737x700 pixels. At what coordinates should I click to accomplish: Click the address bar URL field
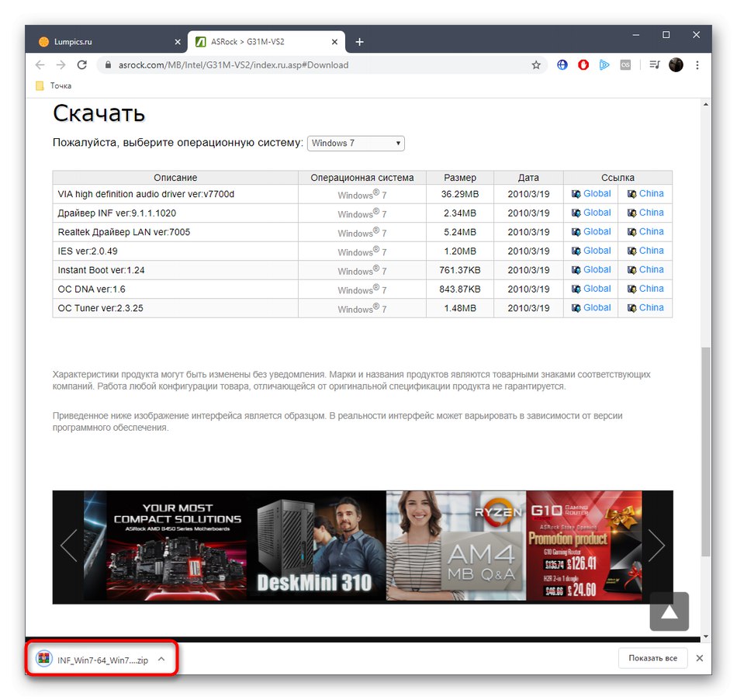(x=322, y=65)
